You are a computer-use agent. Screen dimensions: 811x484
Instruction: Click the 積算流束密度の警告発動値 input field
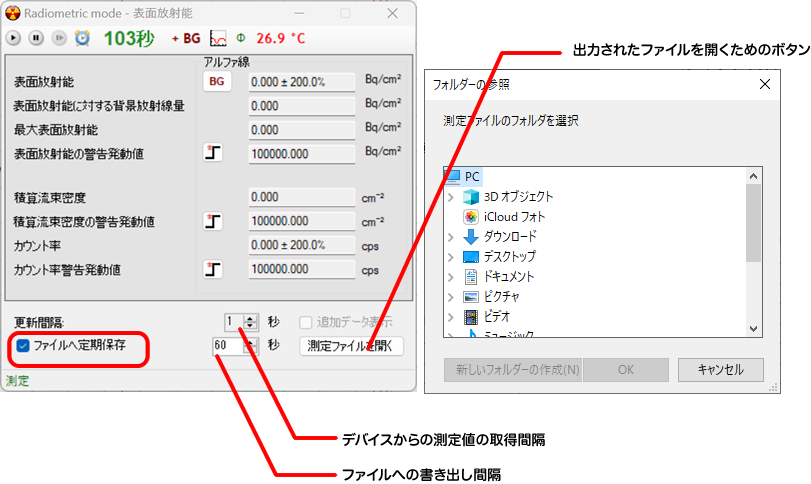pyautogui.click(x=302, y=221)
